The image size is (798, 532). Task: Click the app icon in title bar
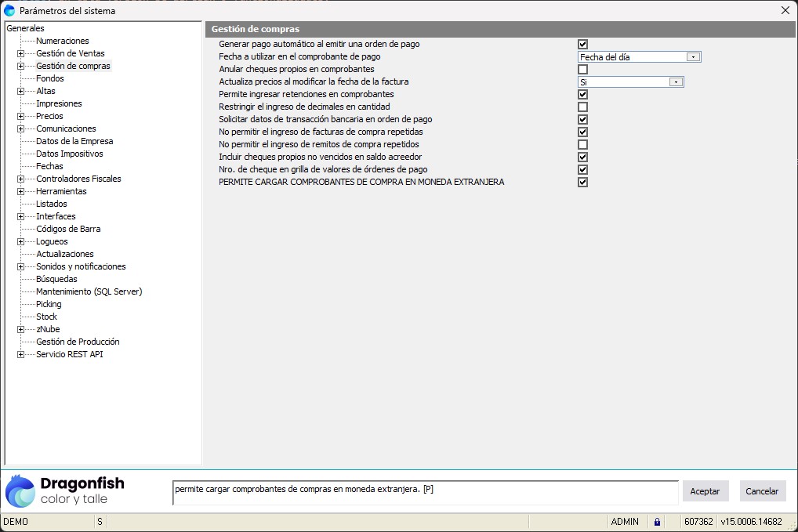click(9, 11)
